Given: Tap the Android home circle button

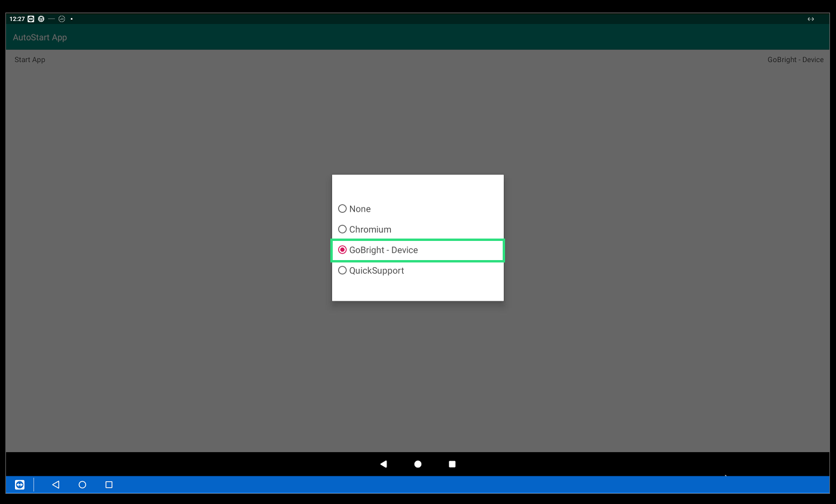Looking at the screenshot, I should point(418,464).
